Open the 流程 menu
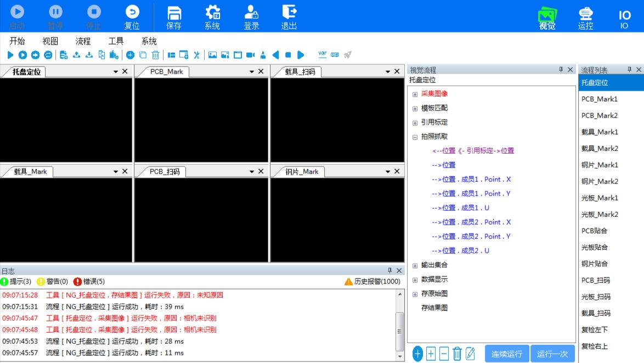This screenshot has height=363, width=644. (x=83, y=41)
